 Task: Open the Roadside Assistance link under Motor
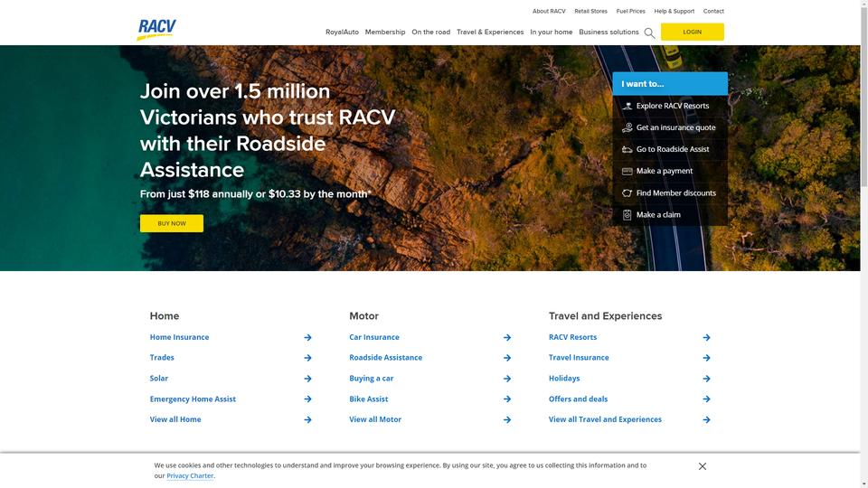pos(386,358)
